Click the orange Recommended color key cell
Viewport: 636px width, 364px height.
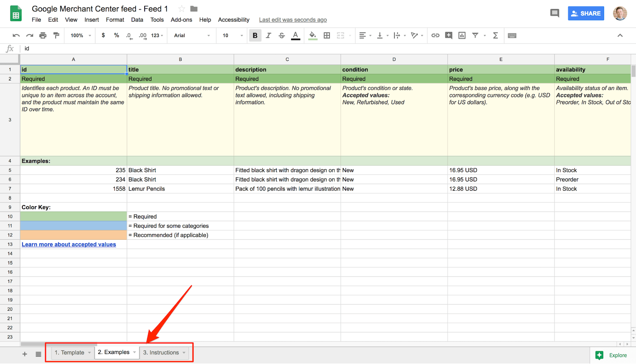coord(73,235)
